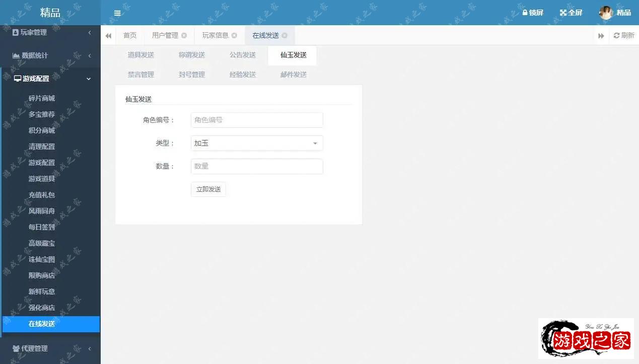This screenshot has height=364, width=639.
Task: Click the right double-arrow tab scroll icon
Action: coord(601,35)
